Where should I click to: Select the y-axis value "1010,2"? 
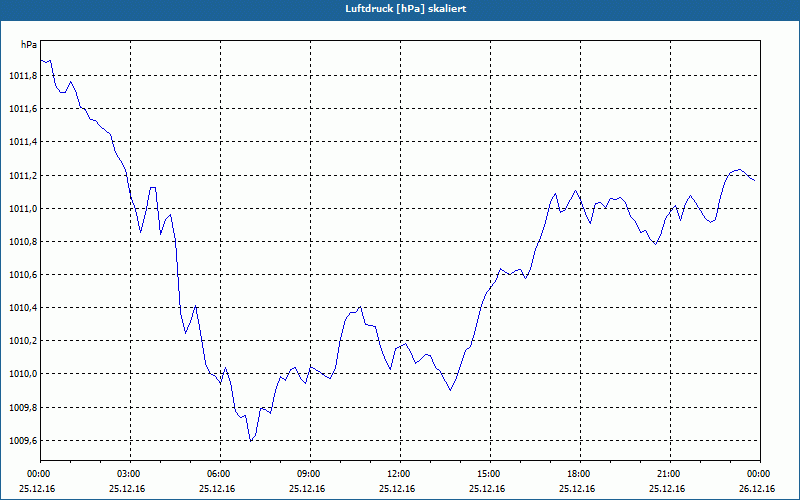coord(23,341)
